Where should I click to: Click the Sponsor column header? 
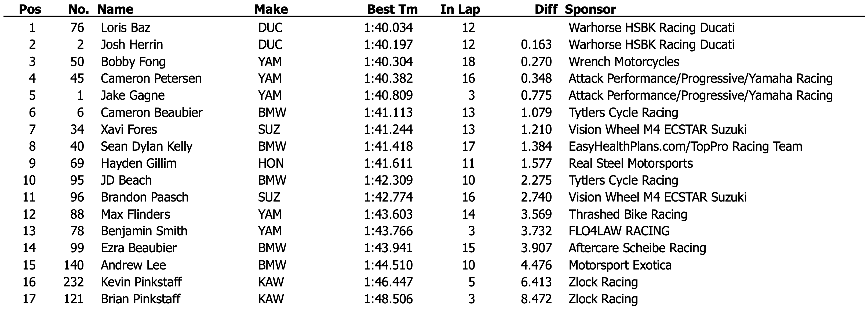(x=590, y=9)
